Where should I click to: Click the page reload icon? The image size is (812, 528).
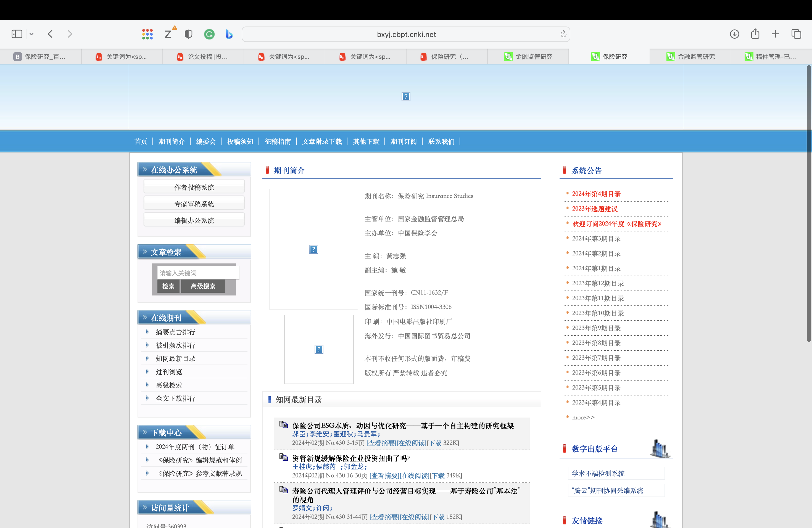563,34
